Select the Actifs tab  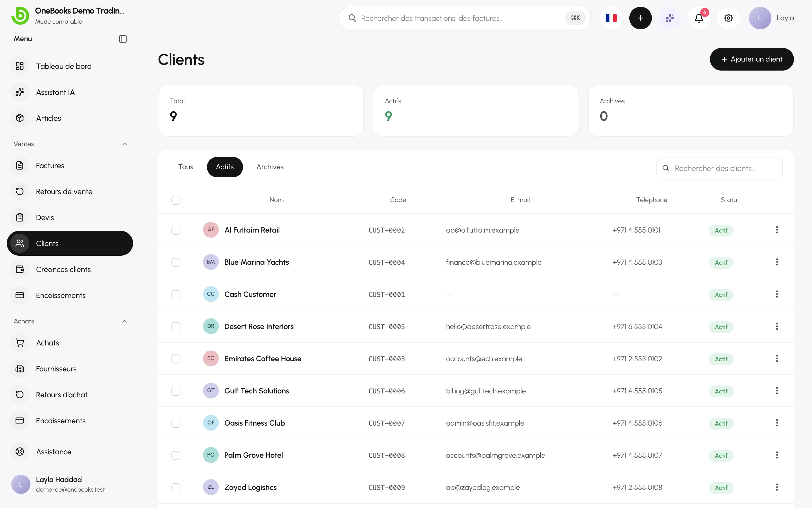(225, 167)
